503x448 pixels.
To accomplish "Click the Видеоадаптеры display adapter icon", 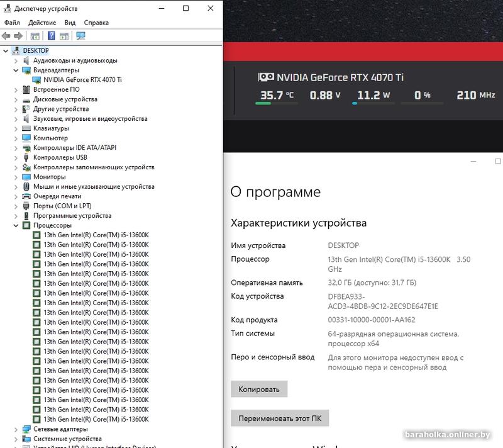I will point(26,70).
